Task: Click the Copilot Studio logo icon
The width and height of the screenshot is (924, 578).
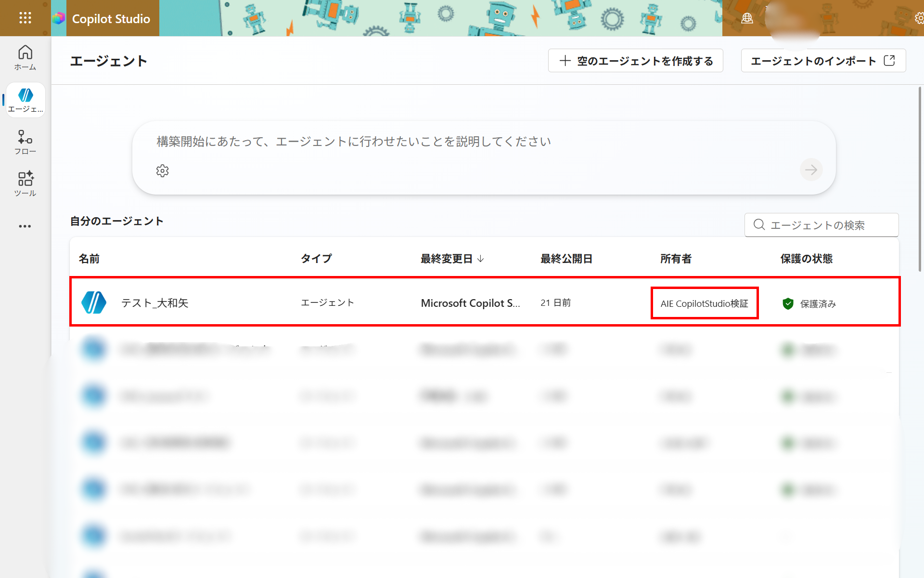Action: pyautogui.click(x=59, y=18)
